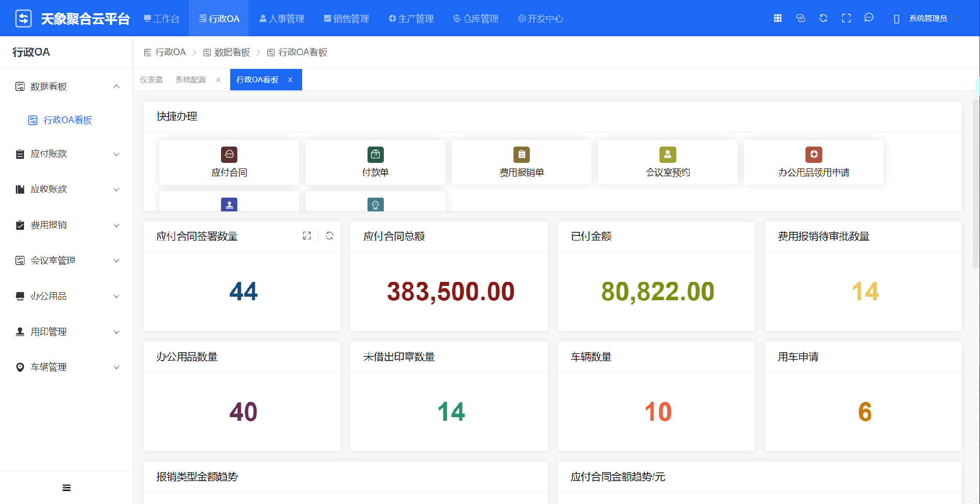Click the 数据看板 breadcrumb link
Viewport: 980px width, 504px height.
pos(227,52)
